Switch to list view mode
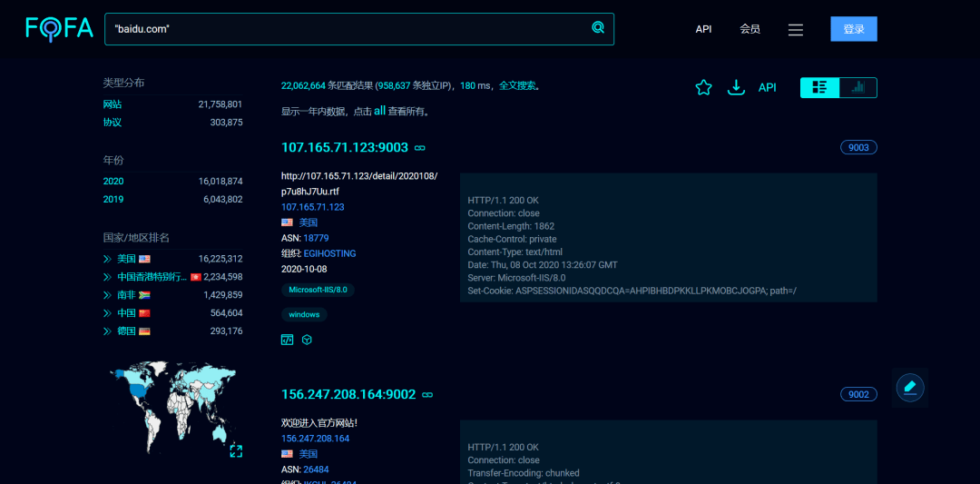Screen dimensions: 980x484 (x=820, y=87)
